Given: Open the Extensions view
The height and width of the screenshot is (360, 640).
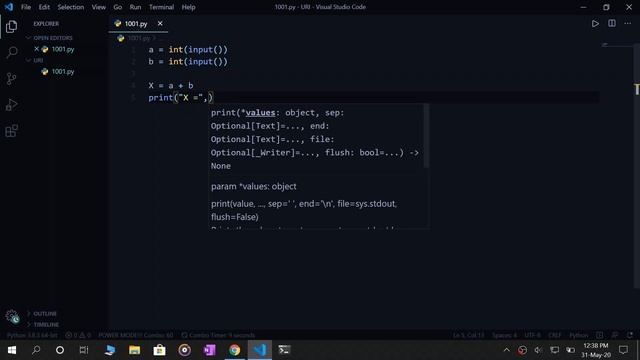Looking at the screenshot, I should (11, 131).
